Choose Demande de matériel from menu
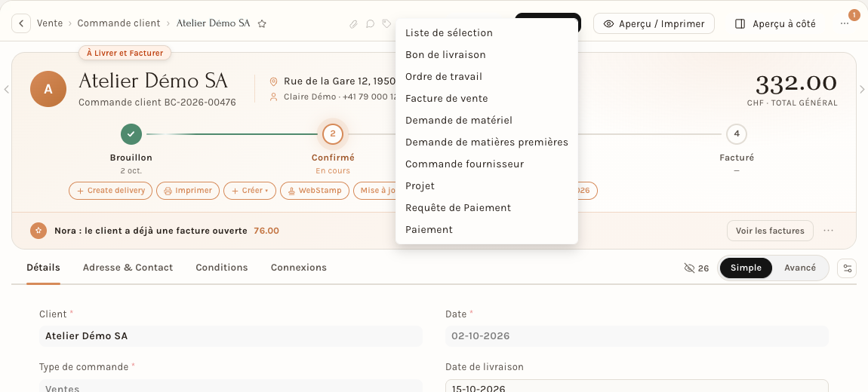868x392 pixels. [x=487, y=120]
